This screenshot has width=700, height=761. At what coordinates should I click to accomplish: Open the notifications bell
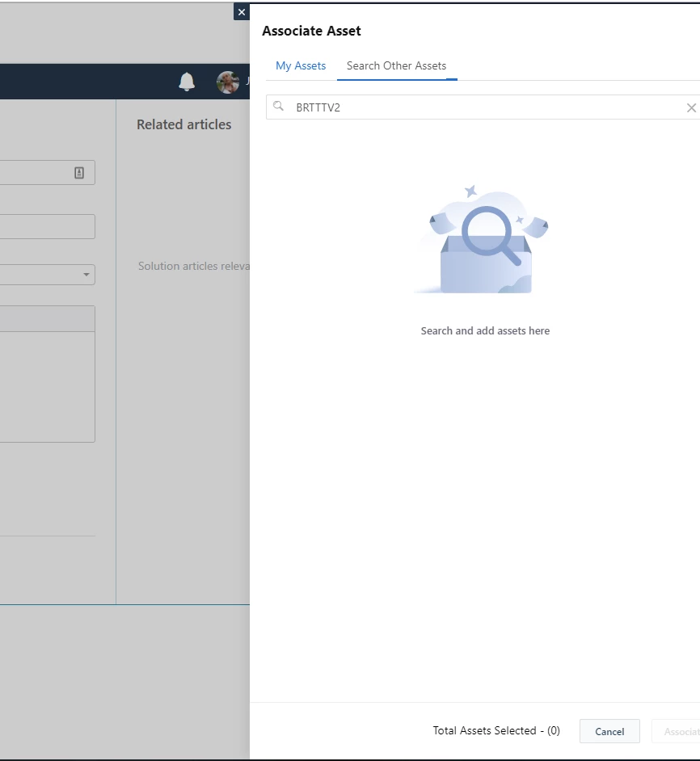coord(187,82)
